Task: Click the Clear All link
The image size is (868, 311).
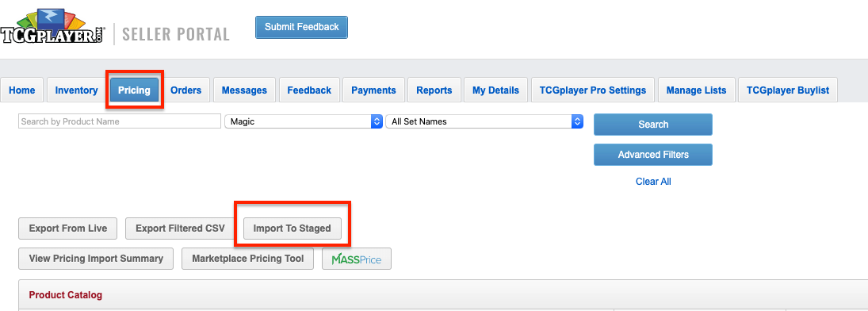Action: [x=653, y=181]
